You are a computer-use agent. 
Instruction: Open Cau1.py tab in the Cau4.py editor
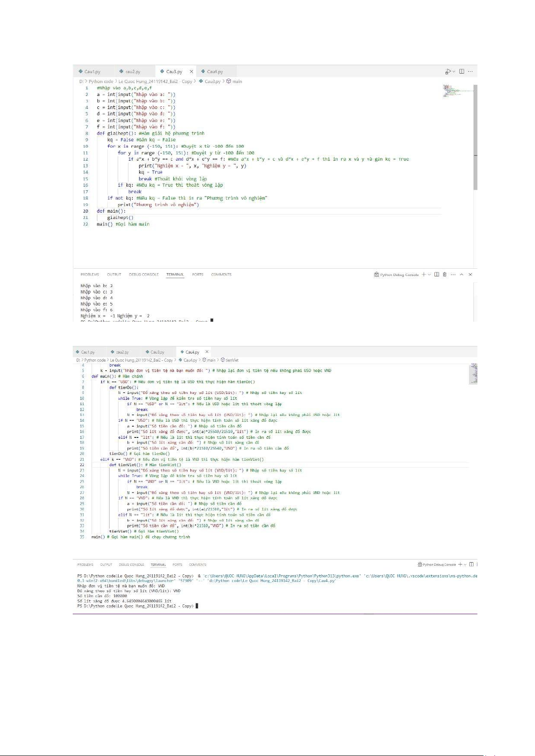pyautogui.click(x=85, y=352)
